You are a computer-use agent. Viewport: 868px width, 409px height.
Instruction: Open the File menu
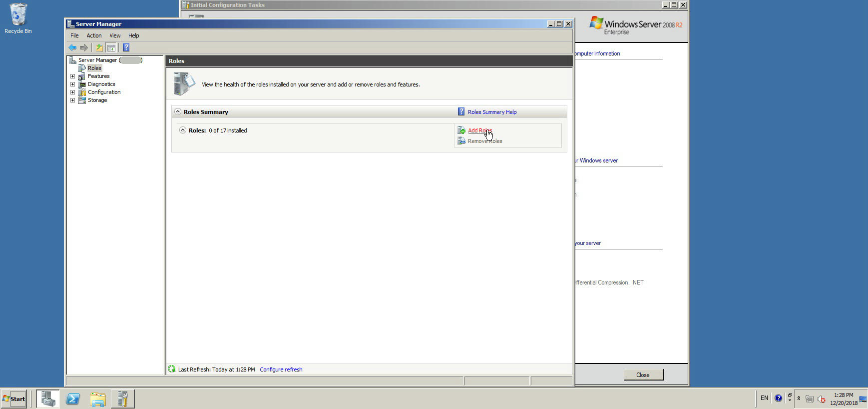click(74, 35)
